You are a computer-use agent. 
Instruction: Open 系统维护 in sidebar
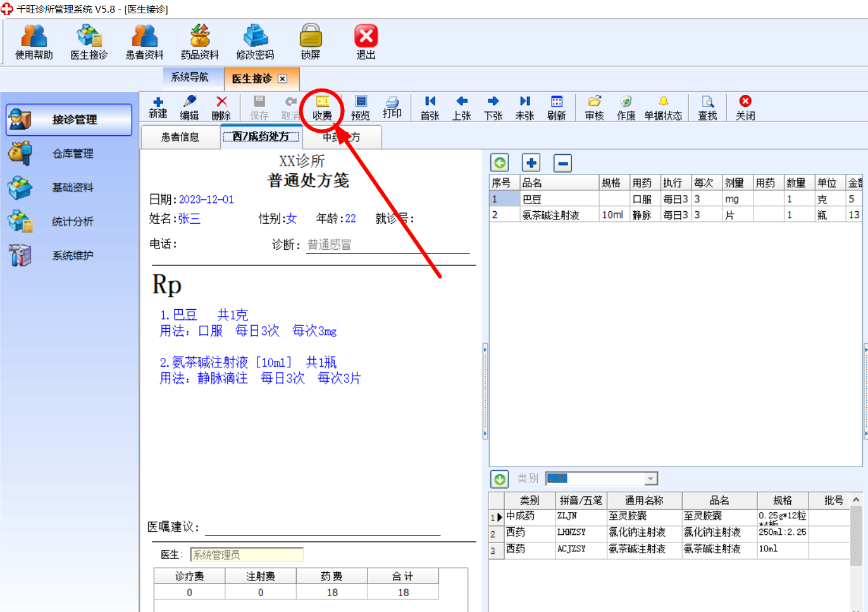[69, 255]
